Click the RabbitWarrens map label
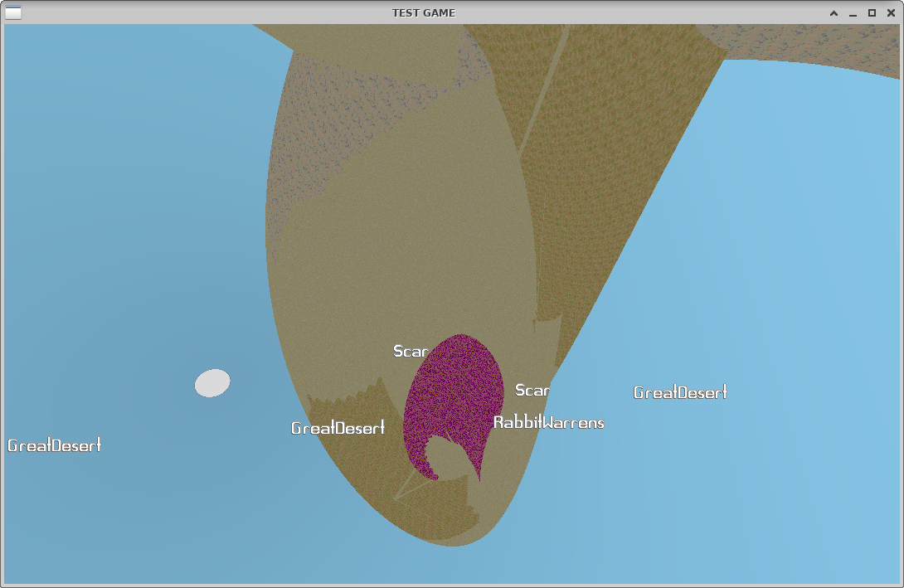Screen dimensions: 904x588 coord(549,423)
